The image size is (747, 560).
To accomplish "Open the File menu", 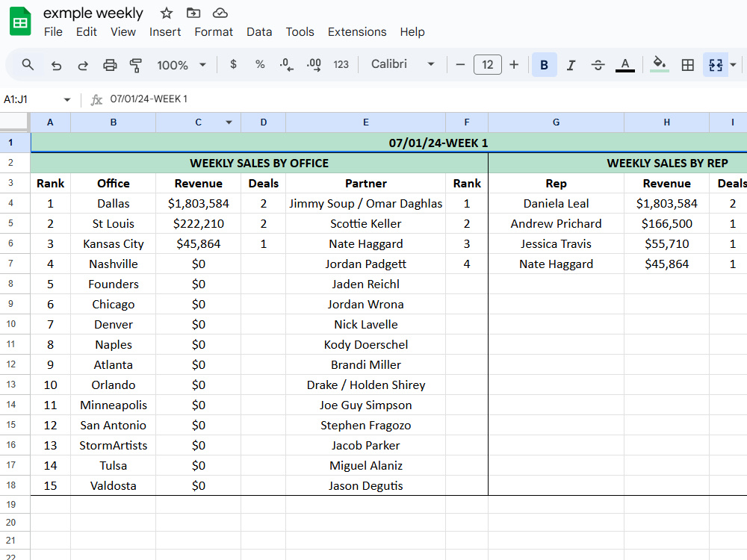I will tap(53, 32).
